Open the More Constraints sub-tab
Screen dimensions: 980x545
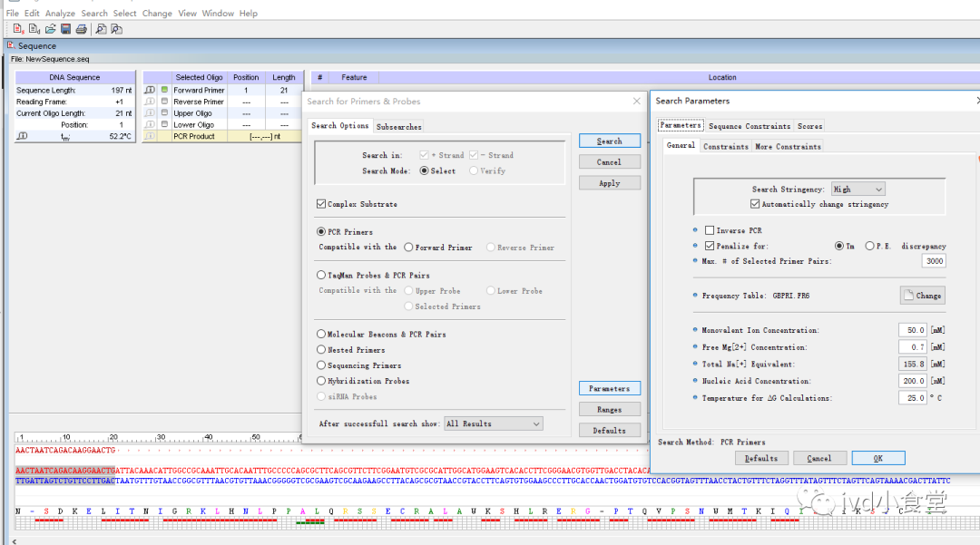[788, 147]
